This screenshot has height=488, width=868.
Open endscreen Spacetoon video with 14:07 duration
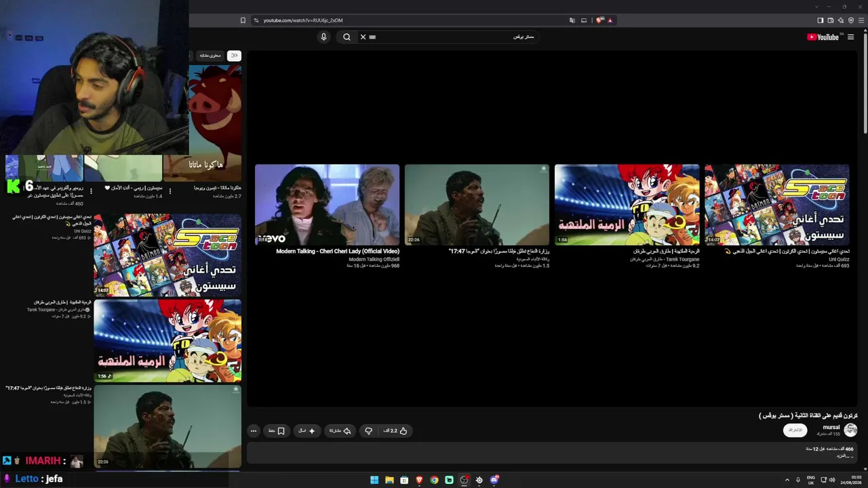click(x=776, y=205)
